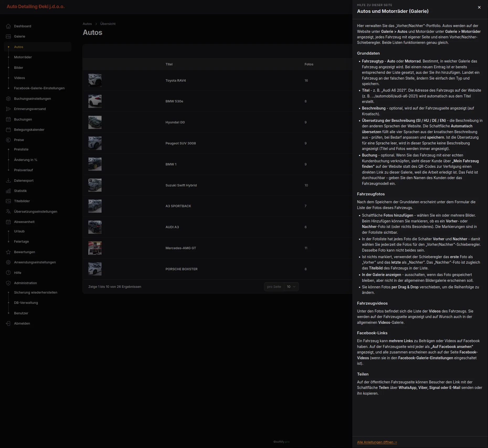488x448 pixels.
Task: Click the Übersetzungseinstellungen language icon
Action: pos(8,212)
